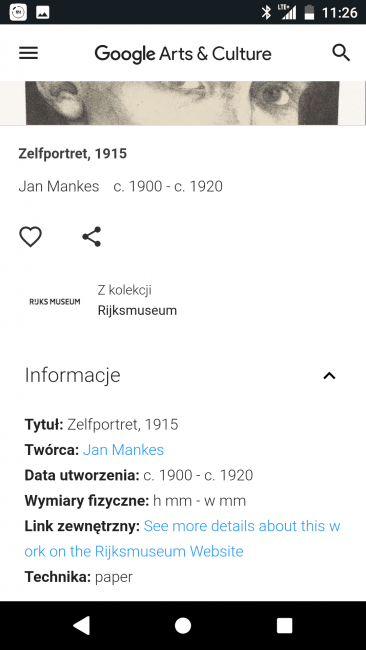Share the Zelfportret artwork
The height and width of the screenshot is (650, 366).
(92, 237)
